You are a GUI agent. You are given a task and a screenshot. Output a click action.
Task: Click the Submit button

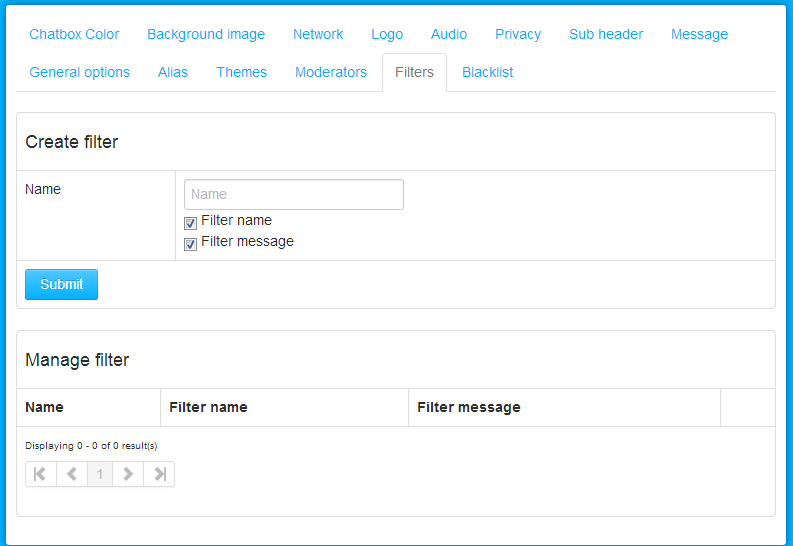[x=61, y=284]
